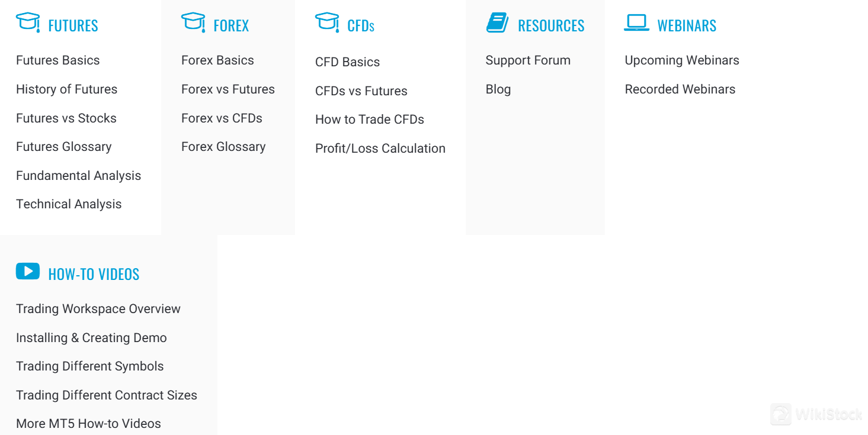Open the Futures Basics link
This screenshot has height=435, width=868.
[x=57, y=60]
